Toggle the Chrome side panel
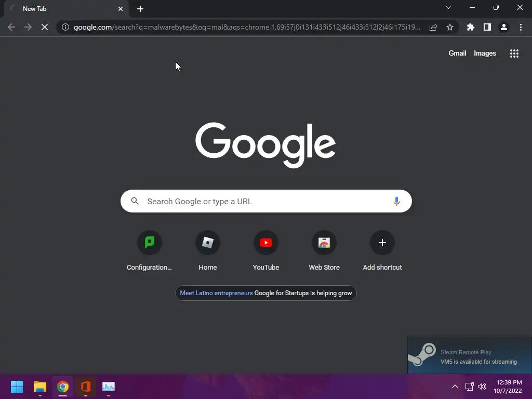Viewport: 532px width, 399px height. click(487, 27)
